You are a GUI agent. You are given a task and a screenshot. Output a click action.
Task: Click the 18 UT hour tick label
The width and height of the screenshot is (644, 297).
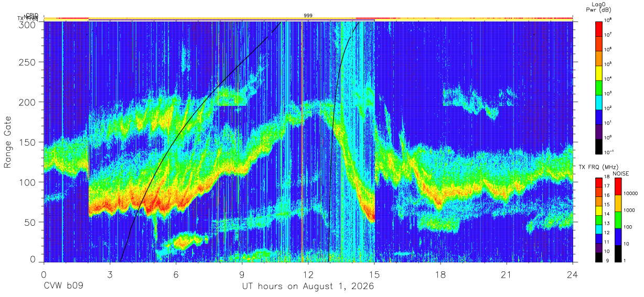click(x=441, y=274)
